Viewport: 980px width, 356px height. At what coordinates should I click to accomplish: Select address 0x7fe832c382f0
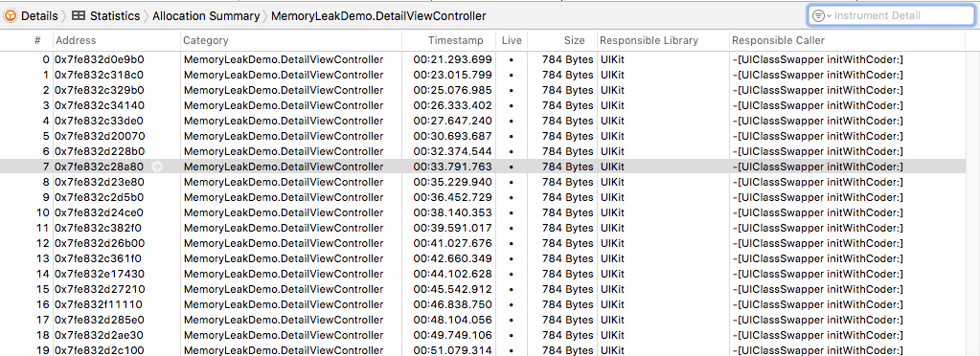point(98,228)
